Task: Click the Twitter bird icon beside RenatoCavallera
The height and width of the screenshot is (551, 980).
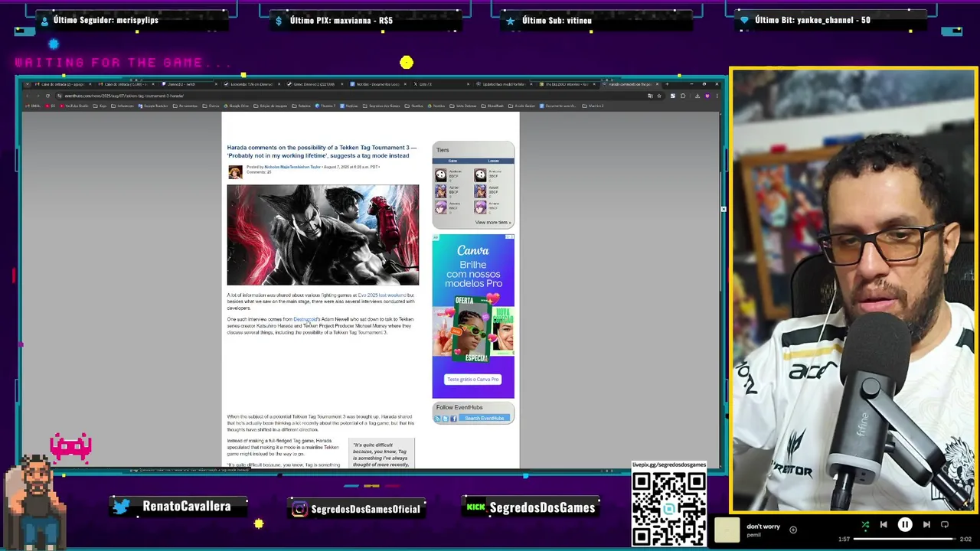Action: click(122, 507)
